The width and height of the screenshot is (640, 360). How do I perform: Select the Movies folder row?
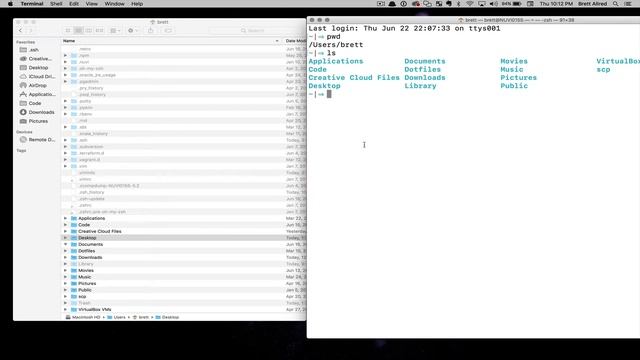(184, 271)
